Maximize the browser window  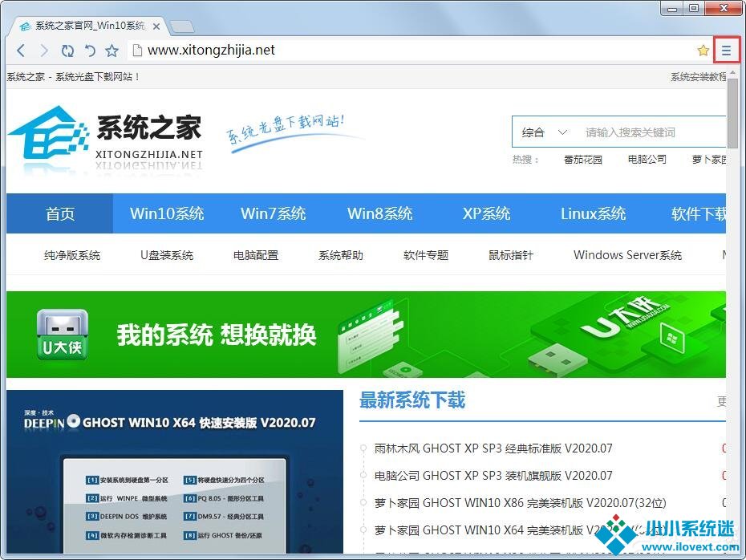694,8
